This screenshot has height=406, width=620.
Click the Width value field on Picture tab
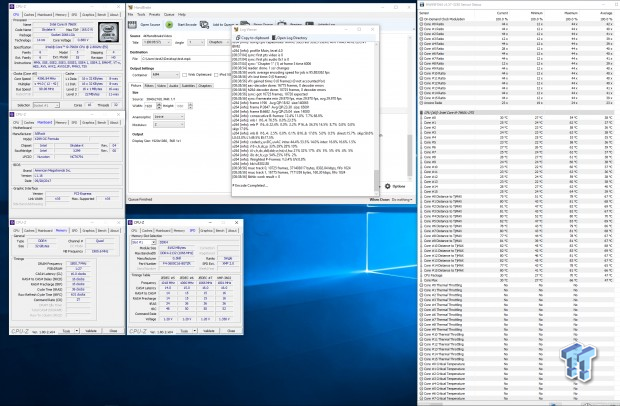[150, 106]
